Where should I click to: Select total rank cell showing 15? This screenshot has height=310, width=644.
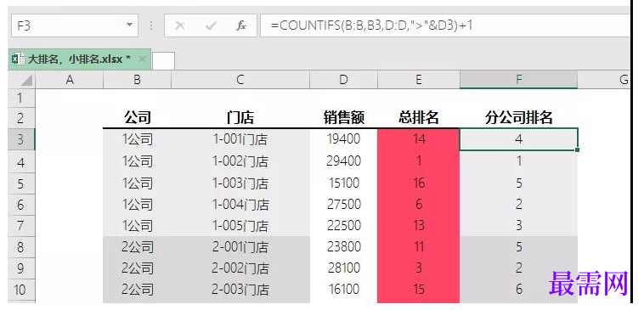[419, 290]
